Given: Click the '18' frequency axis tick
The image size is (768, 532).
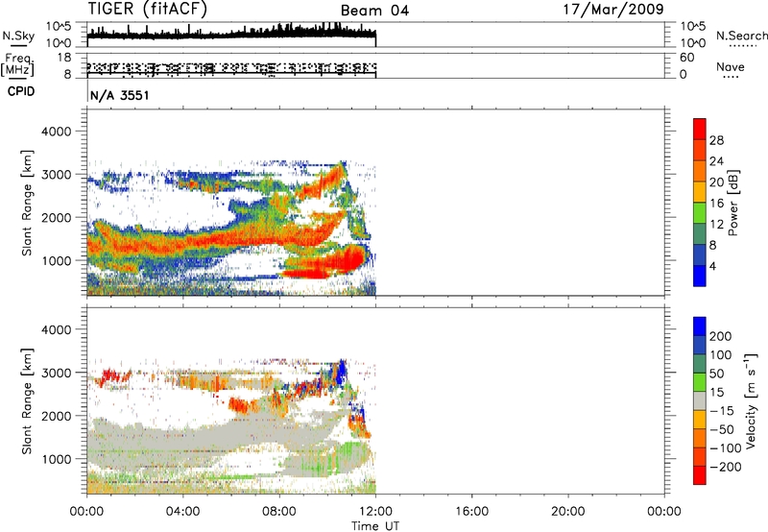Looking at the screenshot, I should [64, 58].
